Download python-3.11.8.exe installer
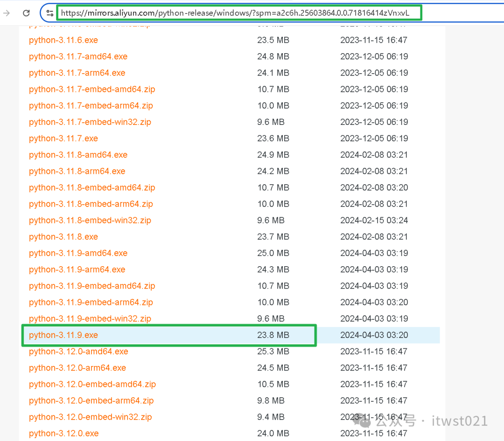504x441 pixels. point(63,237)
